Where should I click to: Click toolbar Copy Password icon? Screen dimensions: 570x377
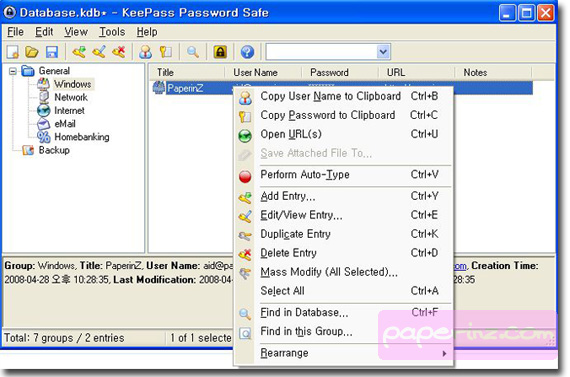coord(166,52)
